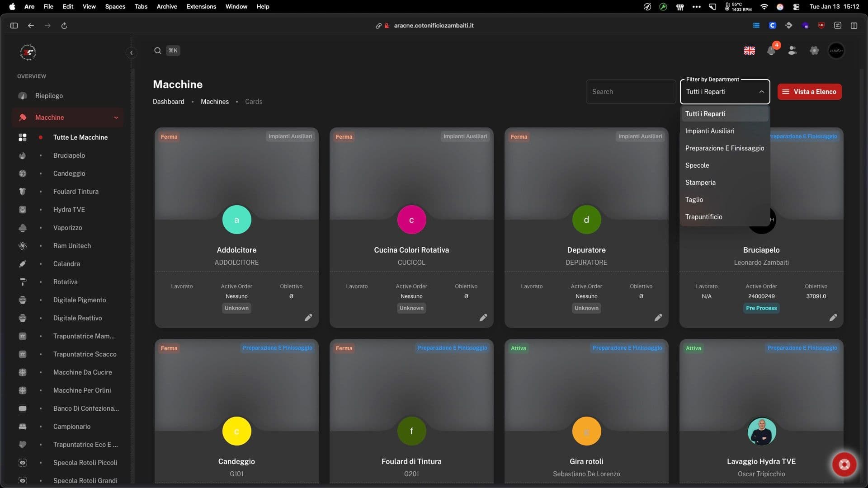Click the notifications bell icon
The image size is (868, 488).
771,51
